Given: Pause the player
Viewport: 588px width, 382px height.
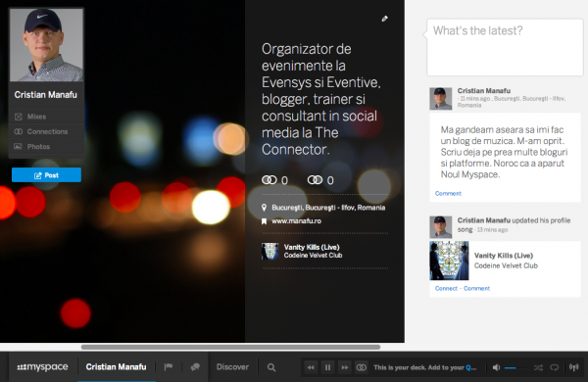Looking at the screenshot, I should 327,367.
